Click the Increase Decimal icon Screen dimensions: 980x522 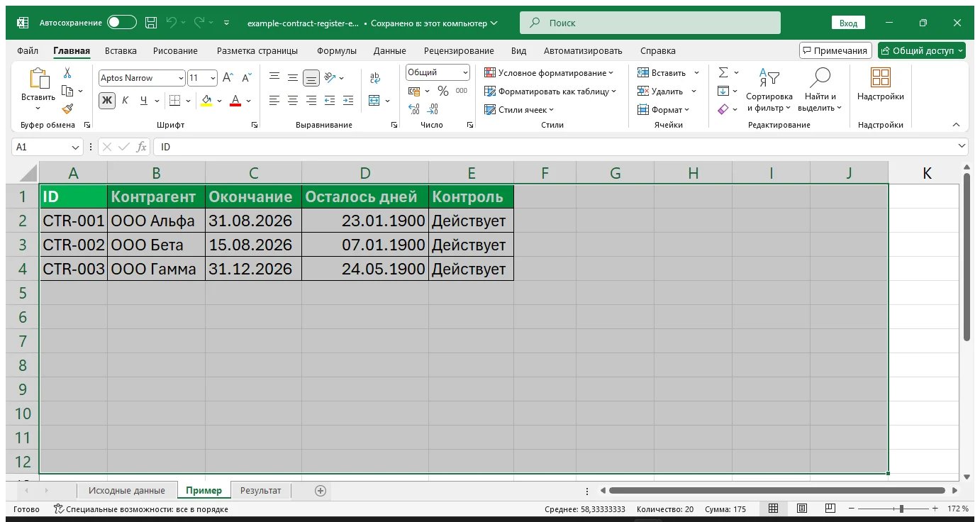click(x=415, y=109)
